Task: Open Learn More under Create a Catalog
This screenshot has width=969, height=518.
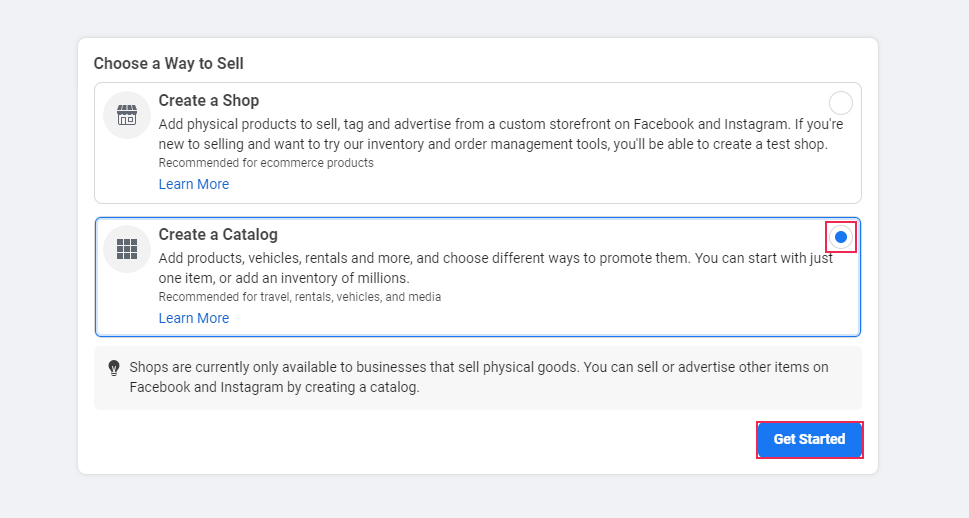Action: 194,318
